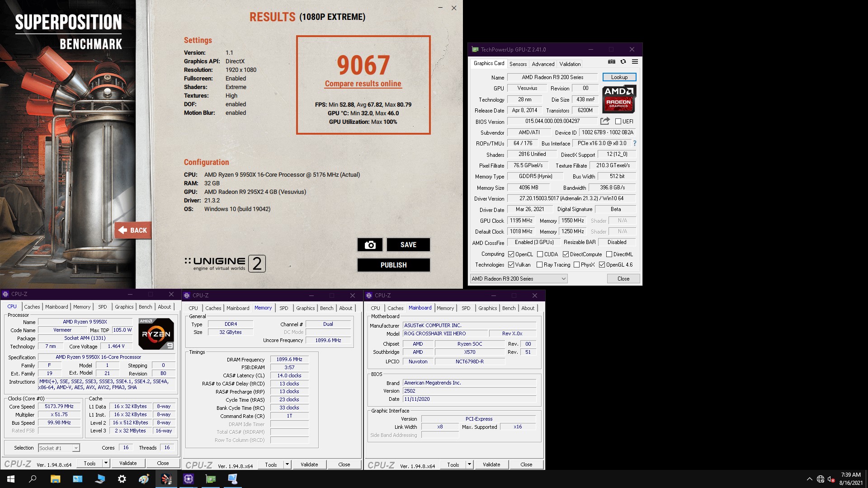Screen dimensions: 868x488
Task: Open SPD tab in middle CPU-Z window
Action: (x=283, y=308)
